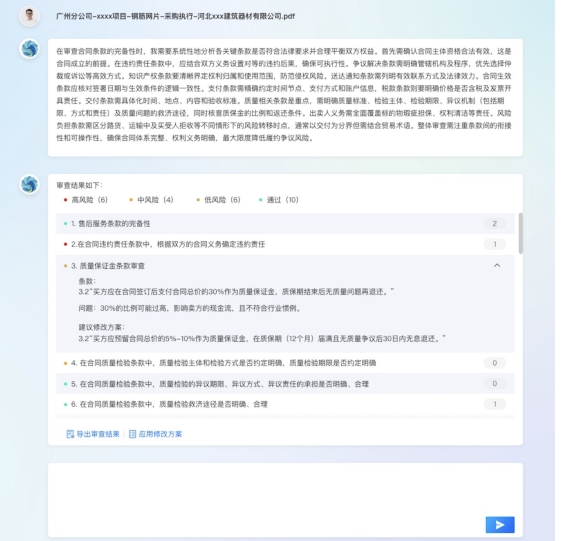Screen dimensions: 563x541
Task: Collapse item 3 质量保证金条款审查 with chevron
Action: coord(497,265)
